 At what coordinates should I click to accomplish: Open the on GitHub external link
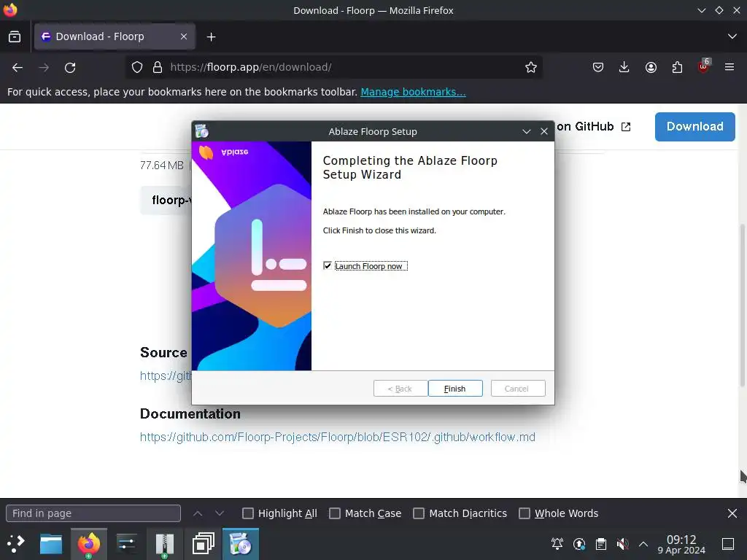pos(594,127)
